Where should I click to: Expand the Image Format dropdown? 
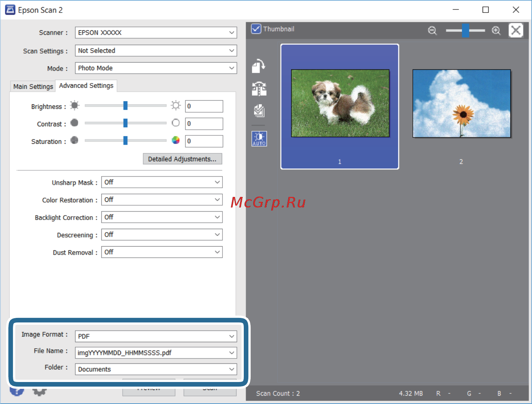click(156, 336)
